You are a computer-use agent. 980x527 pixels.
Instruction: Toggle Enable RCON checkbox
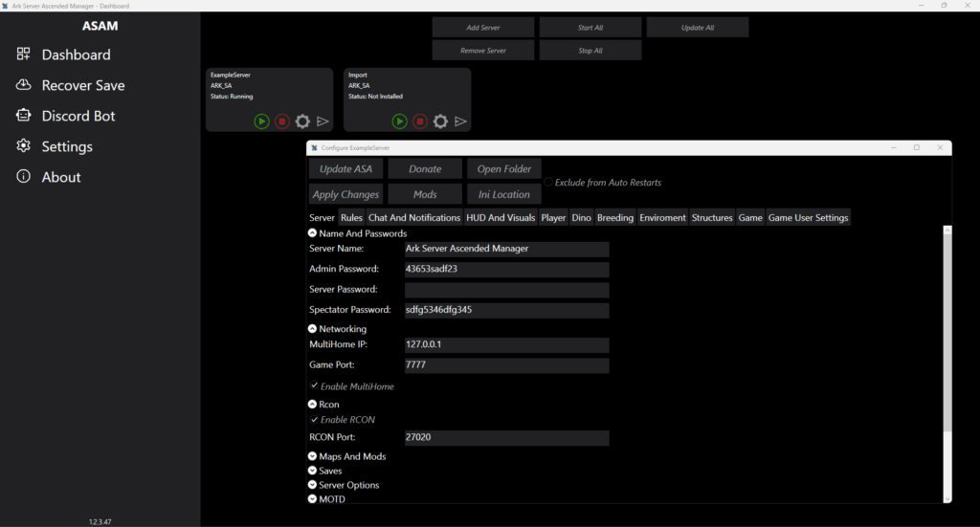(x=314, y=420)
